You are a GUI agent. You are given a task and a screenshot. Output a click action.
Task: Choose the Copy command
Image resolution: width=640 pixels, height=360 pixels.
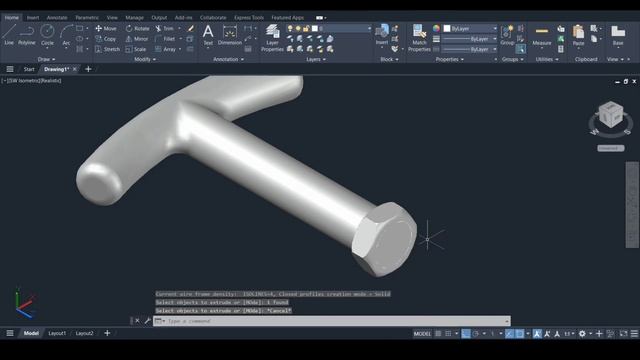106,39
